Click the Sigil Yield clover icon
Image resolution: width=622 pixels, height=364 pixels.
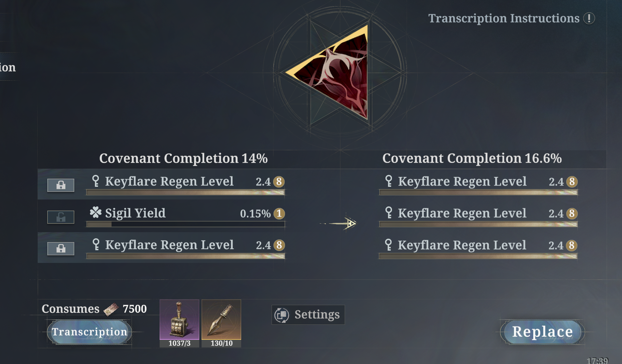(95, 213)
